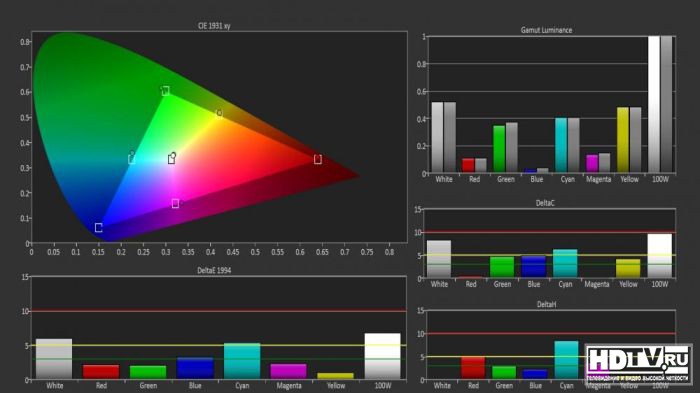This screenshot has height=393, width=700.
Task: Click the 100W bar in DeltaE 1994 chart
Action: click(x=383, y=356)
